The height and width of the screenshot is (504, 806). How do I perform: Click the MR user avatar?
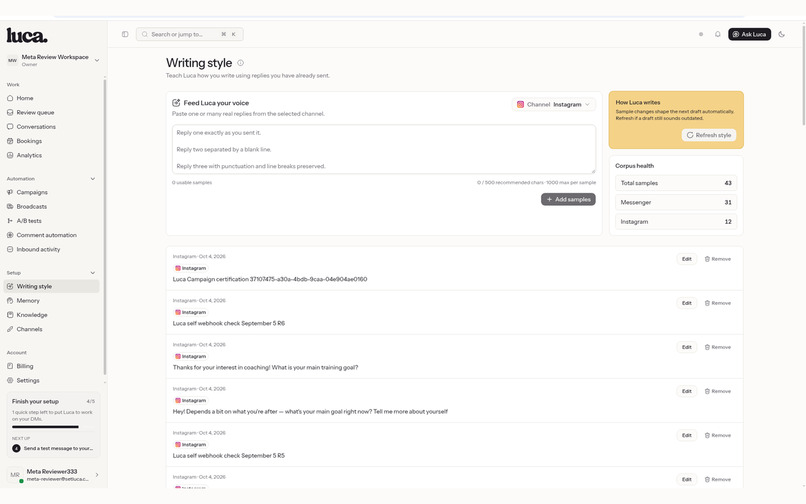[x=15, y=475]
